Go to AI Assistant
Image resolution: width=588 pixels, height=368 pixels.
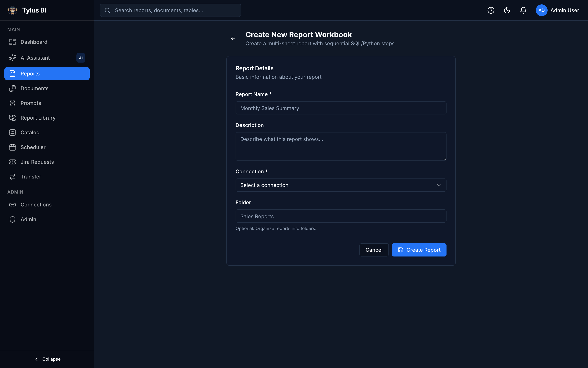pos(47,58)
